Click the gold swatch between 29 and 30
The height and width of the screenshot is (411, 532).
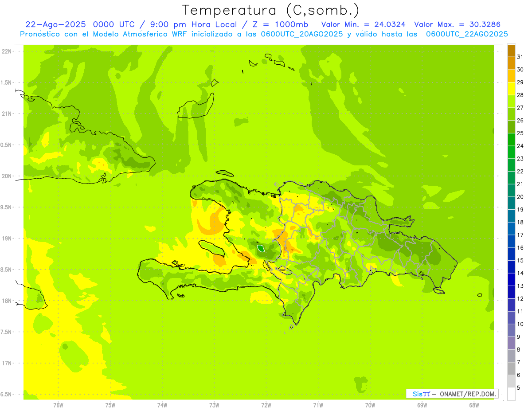(x=511, y=76)
